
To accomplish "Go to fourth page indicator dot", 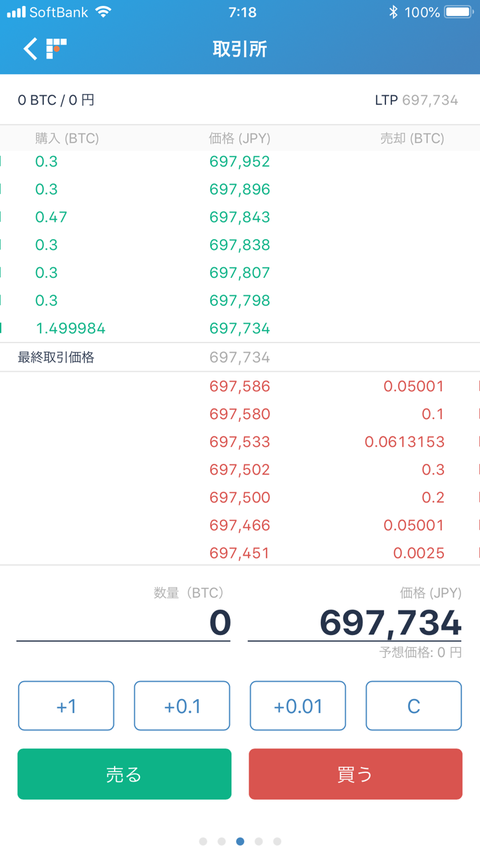I will point(259,841).
